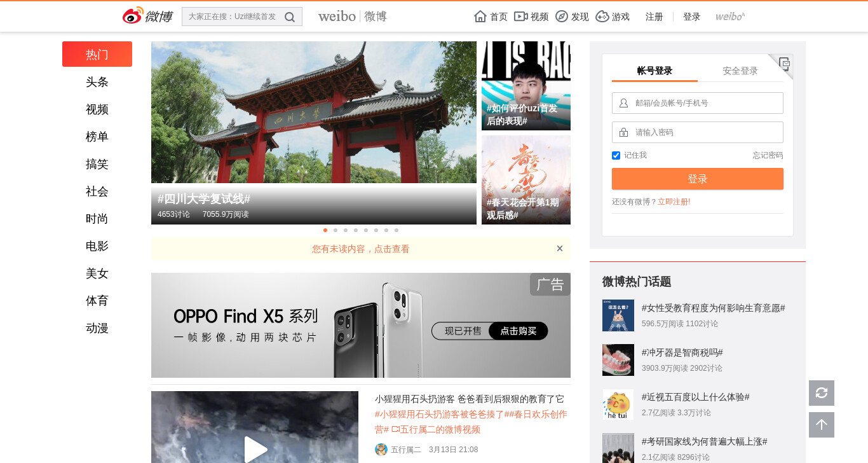Select the 体育 category
Screen dimensions: 868x463
pyautogui.click(x=97, y=300)
